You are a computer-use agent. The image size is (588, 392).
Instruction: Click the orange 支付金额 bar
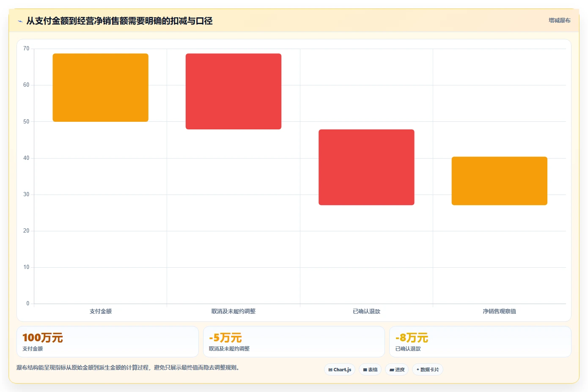coord(101,88)
